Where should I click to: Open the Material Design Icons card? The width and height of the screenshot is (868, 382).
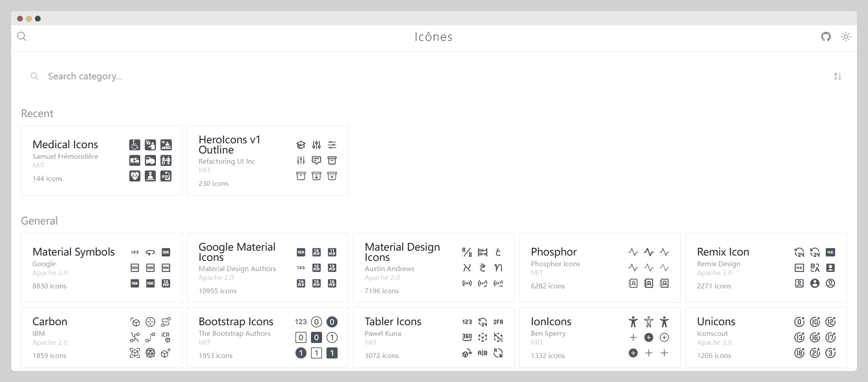coord(402,252)
